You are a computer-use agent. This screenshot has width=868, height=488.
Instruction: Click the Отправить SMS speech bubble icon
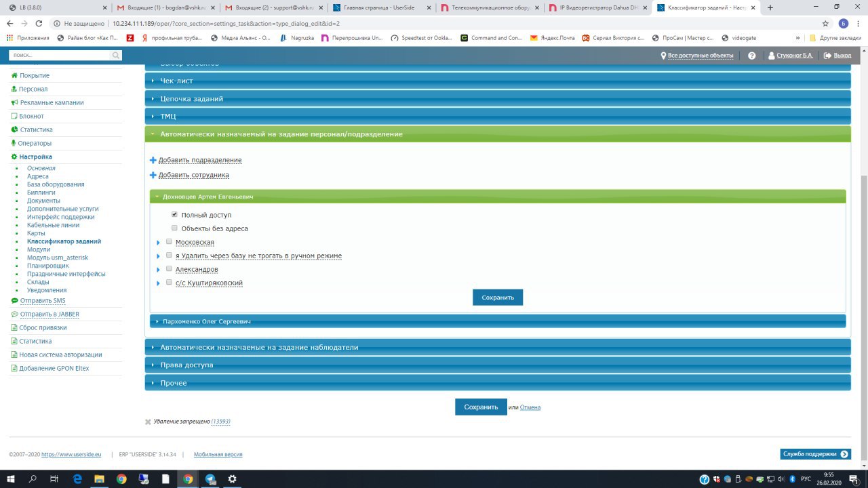[14, 300]
